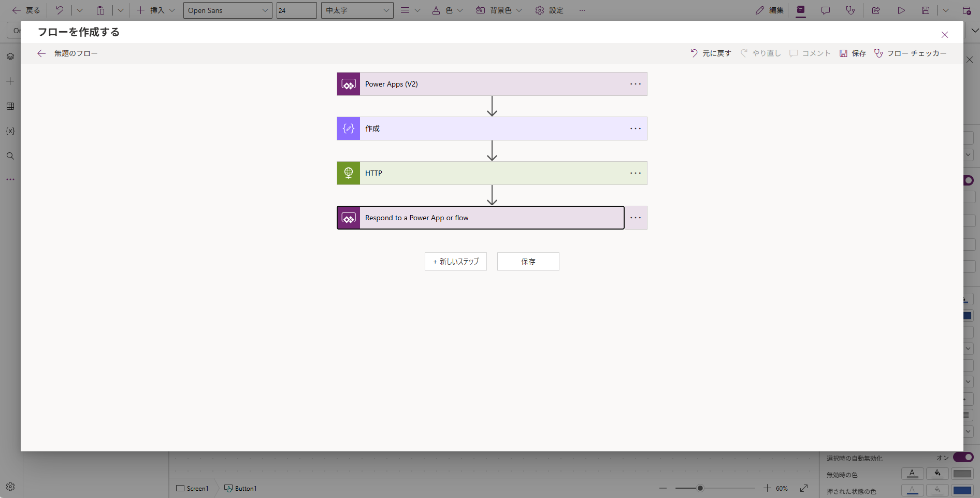Click the undo icon in the Studio toolbar
Image resolution: width=980 pixels, height=498 pixels.
pyautogui.click(x=60, y=10)
